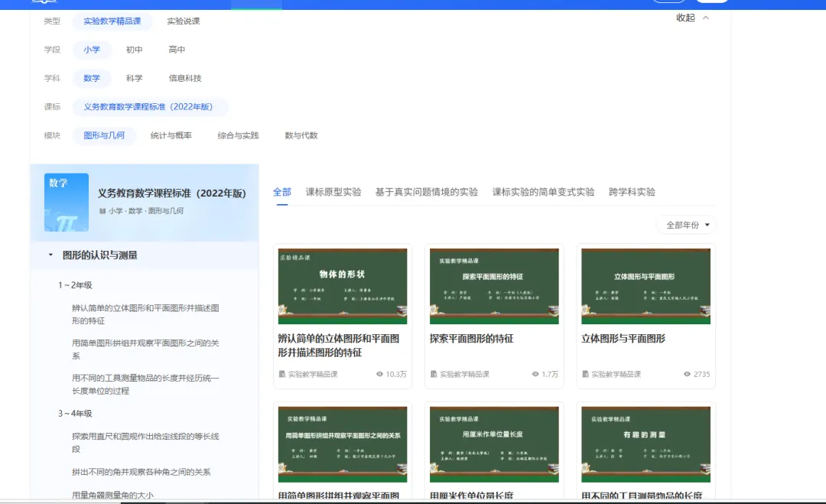This screenshot has width=826, height=504.
Task: Open the 1～2年级 tree node
Action: pos(75,285)
